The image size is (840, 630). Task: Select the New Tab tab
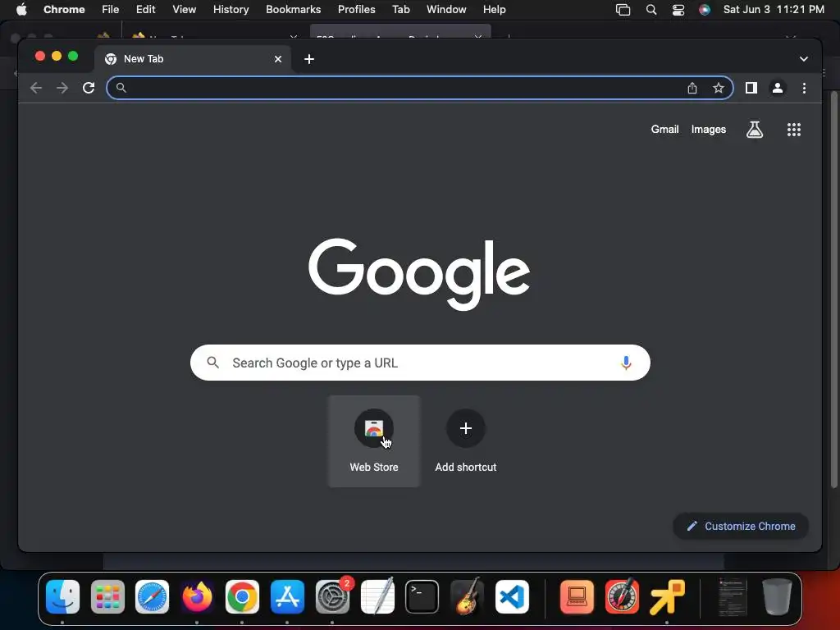tap(193, 59)
